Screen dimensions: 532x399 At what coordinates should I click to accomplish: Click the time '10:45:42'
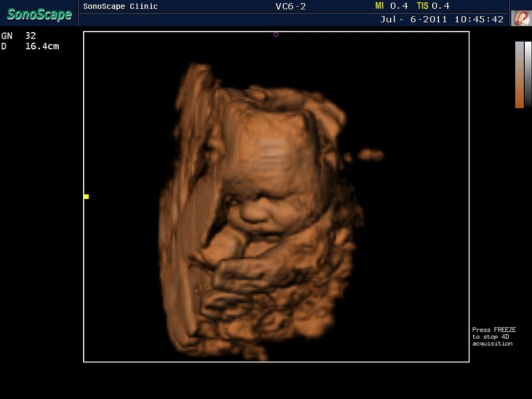(479, 19)
